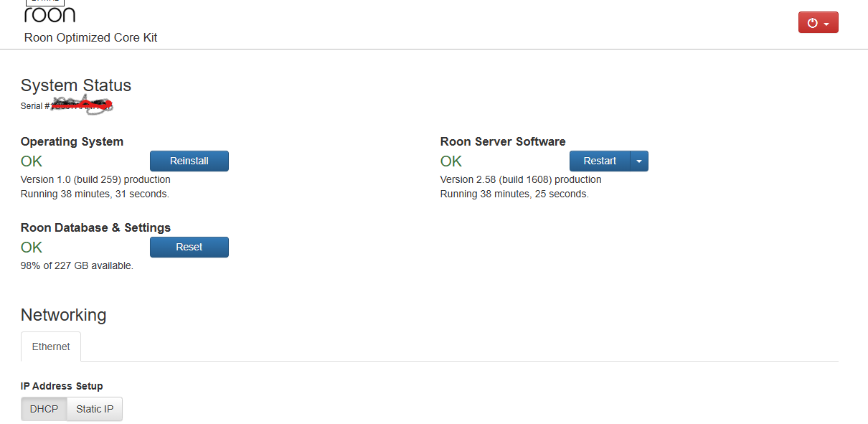868x424 pixels.
Task: Click the 98% of 227 GB available text
Action: click(x=77, y=265)
